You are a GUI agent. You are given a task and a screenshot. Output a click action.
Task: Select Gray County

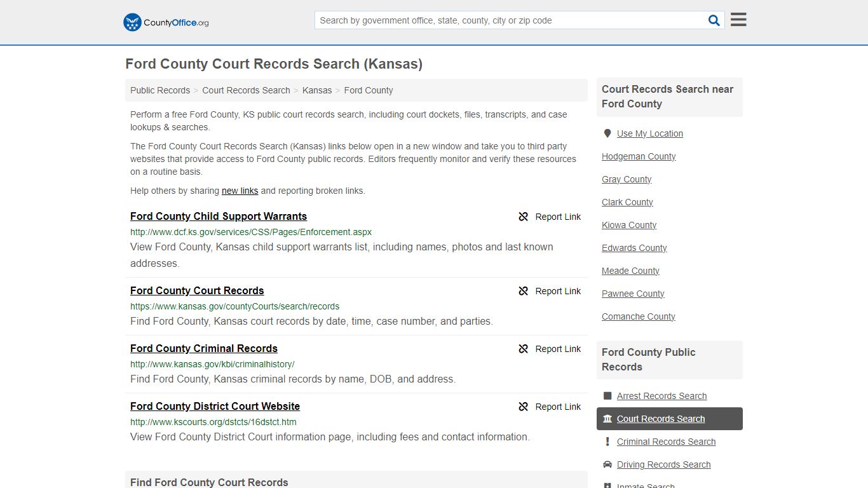[627, 179]
